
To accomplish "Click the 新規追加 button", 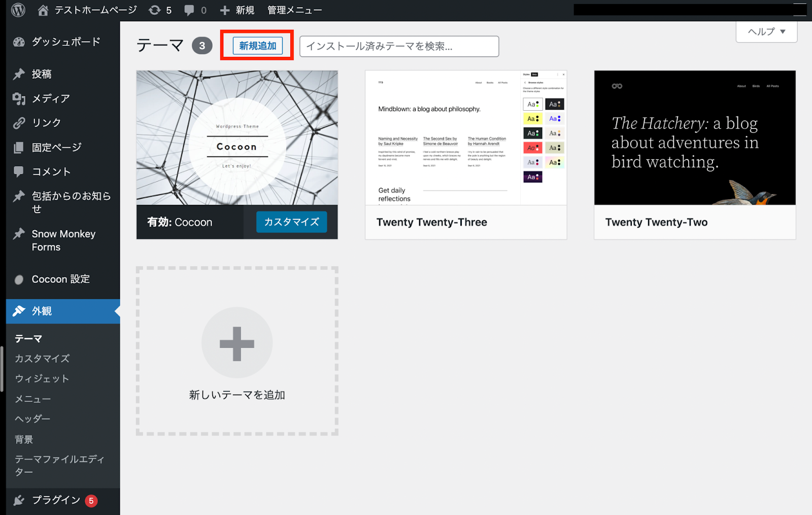I will pyautogui.click(x=258, y=46).
